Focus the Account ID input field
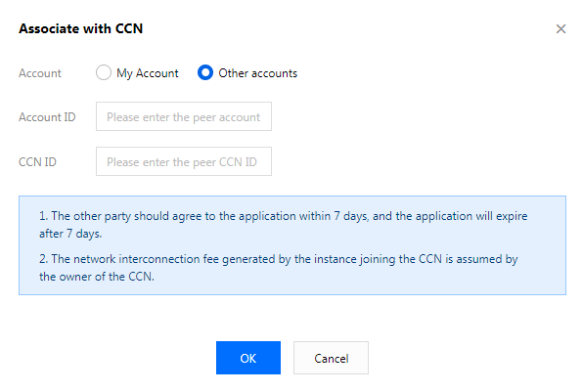Viewport: 582px width, 392px height. (184, 116)
